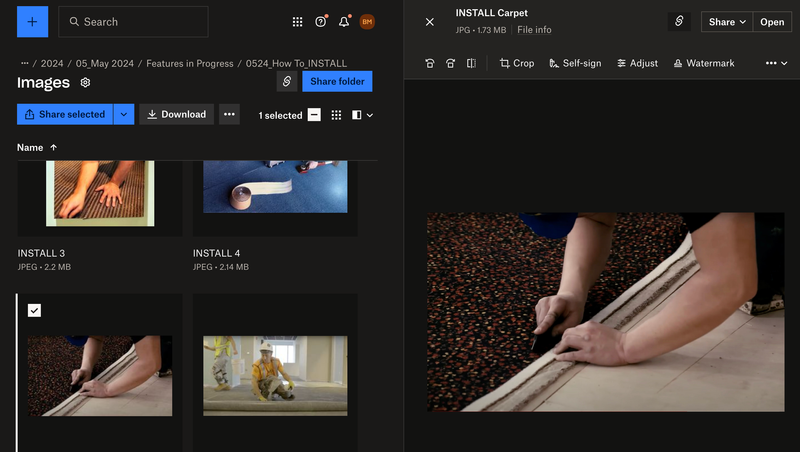Open the notifications bell

(344, 22)
